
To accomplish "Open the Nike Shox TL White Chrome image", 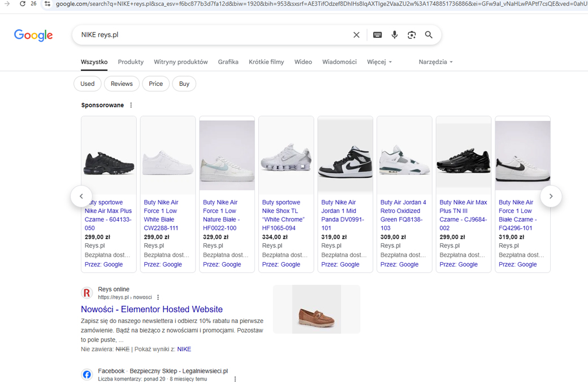I will 286,155.
